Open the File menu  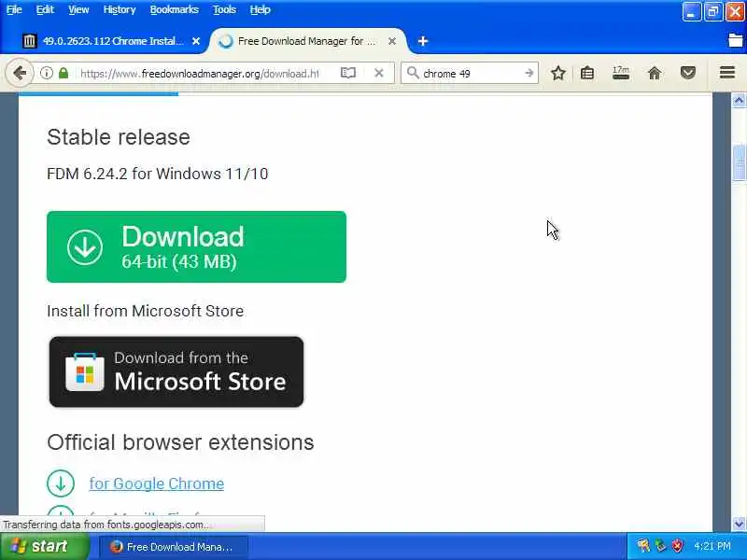[x=14, y=9]
